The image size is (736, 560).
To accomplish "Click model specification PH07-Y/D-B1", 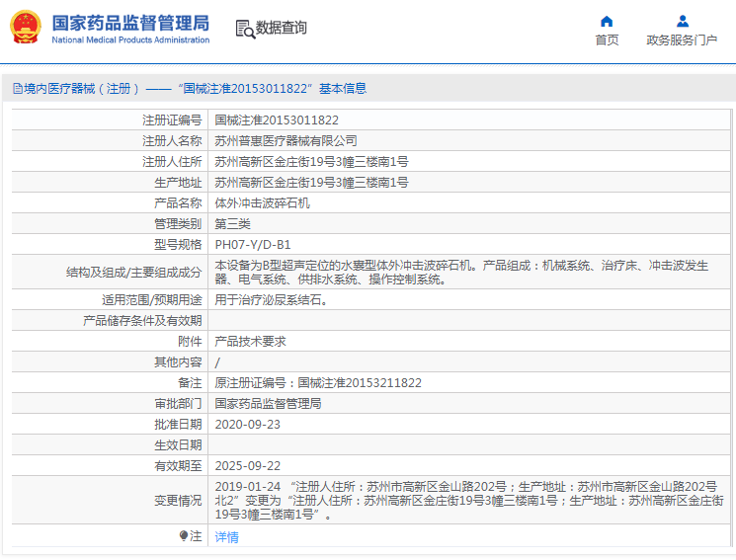I will 253,244.
